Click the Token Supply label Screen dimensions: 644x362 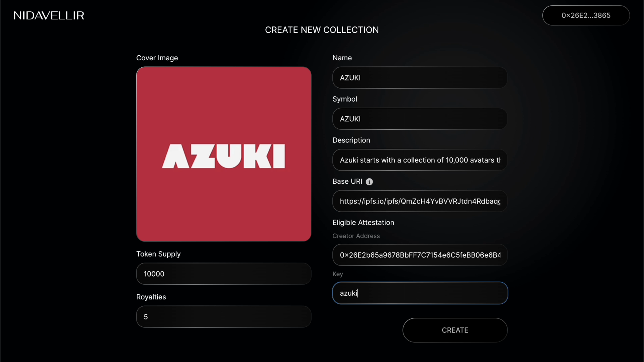158,254
